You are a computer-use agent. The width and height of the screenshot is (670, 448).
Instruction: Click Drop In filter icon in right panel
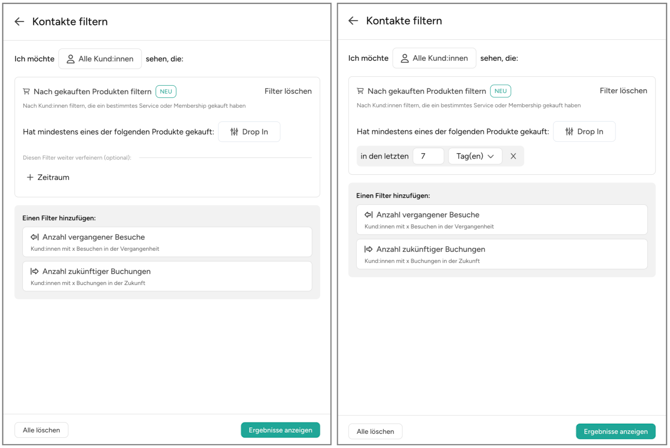[x=569, y=131]
